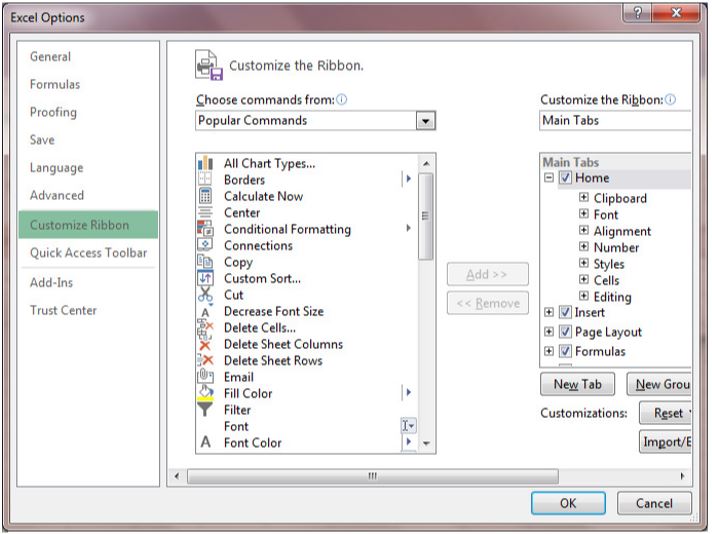Click the Decrease Font Size icon
Viewport: 712px width, 534px height.
[x=205, y=312]
